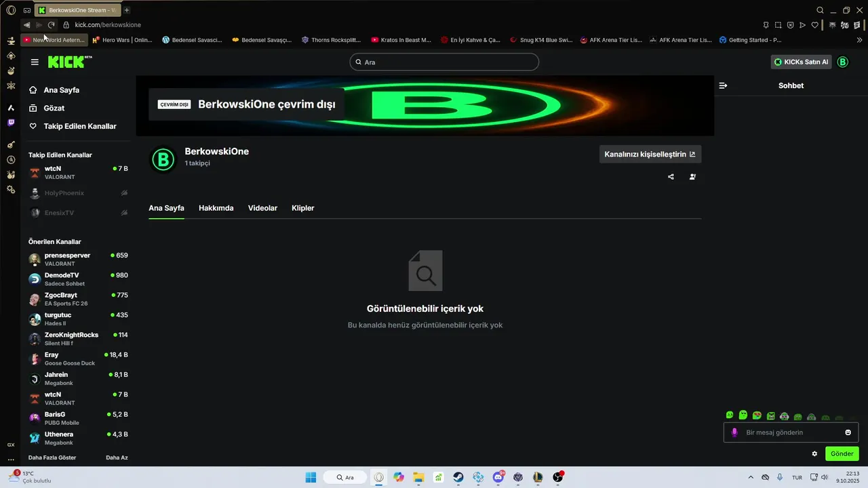Open the B profile avatar menu
This screenshot has width=868, height=488.
[842, 62]
